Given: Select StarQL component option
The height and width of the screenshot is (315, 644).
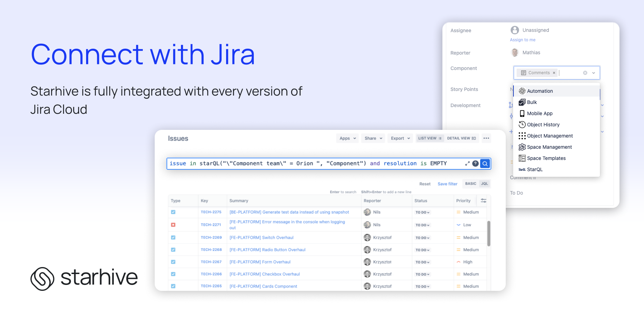Looking at the screenshot, I should click(x=556, y=169).
